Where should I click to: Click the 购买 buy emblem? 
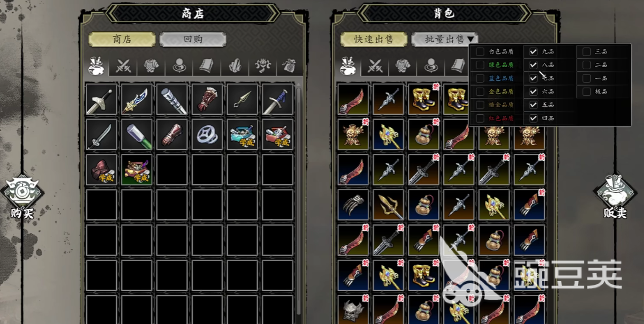coord(22,197)
